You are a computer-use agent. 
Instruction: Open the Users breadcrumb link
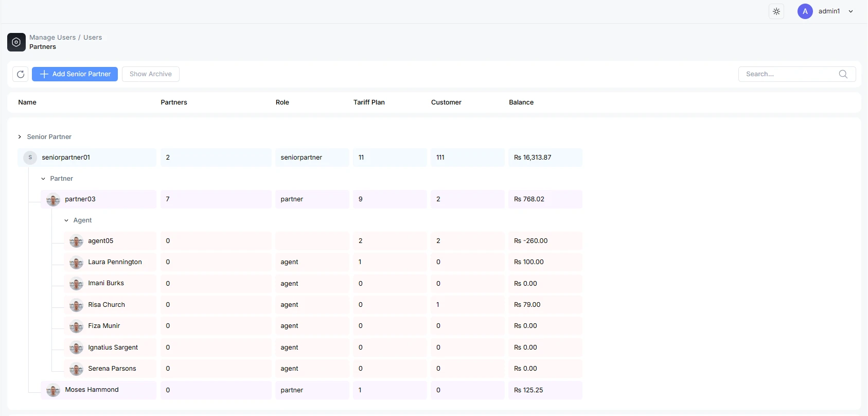(x=93, y=38)
